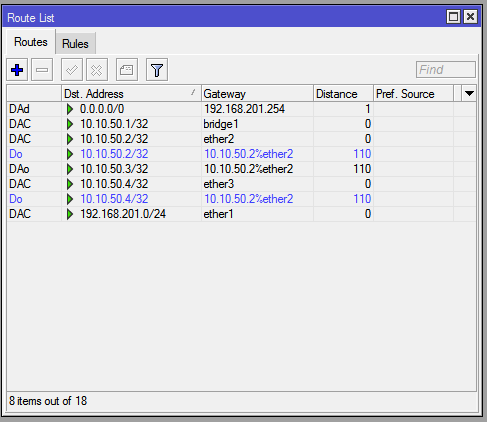
Task: Click the green arrow beside 192.168.201.0/24
Action: click(x=70, y=214)
